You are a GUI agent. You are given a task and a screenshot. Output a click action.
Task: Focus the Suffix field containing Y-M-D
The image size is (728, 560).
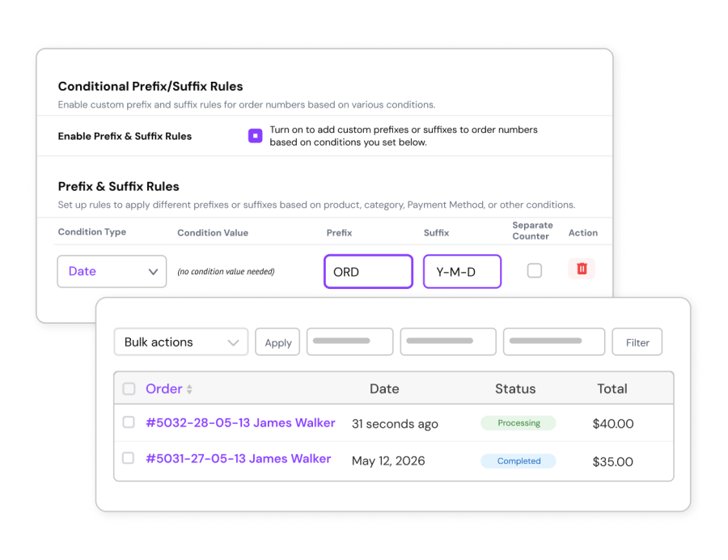(x=462, y=272)
